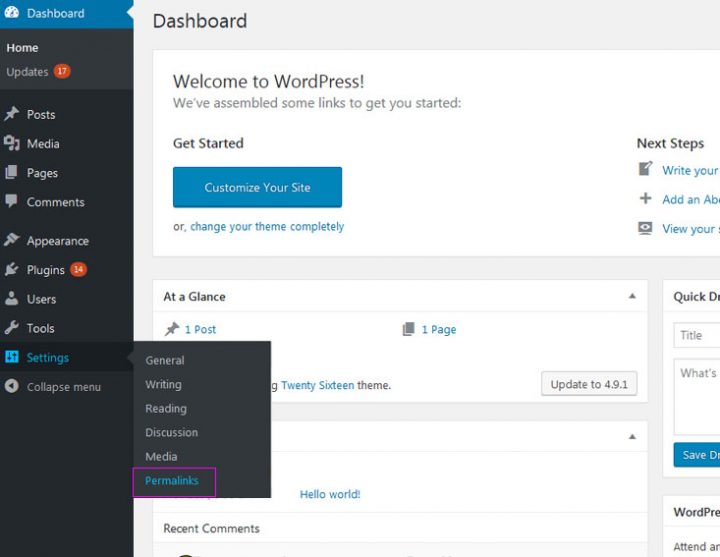Click the Recent Comments heading
The width and height of the screenshot is (720, 557).
[x=211, y=529]
